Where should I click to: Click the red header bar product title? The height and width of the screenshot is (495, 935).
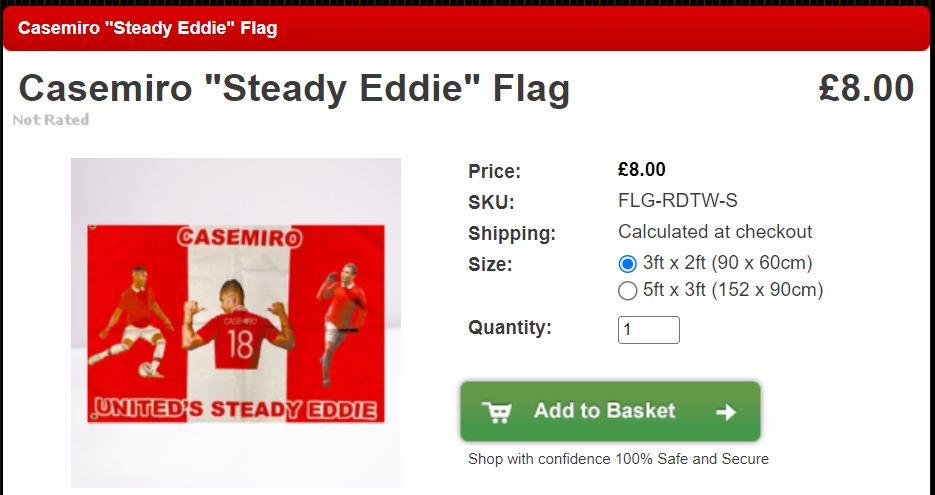point(148,28)
